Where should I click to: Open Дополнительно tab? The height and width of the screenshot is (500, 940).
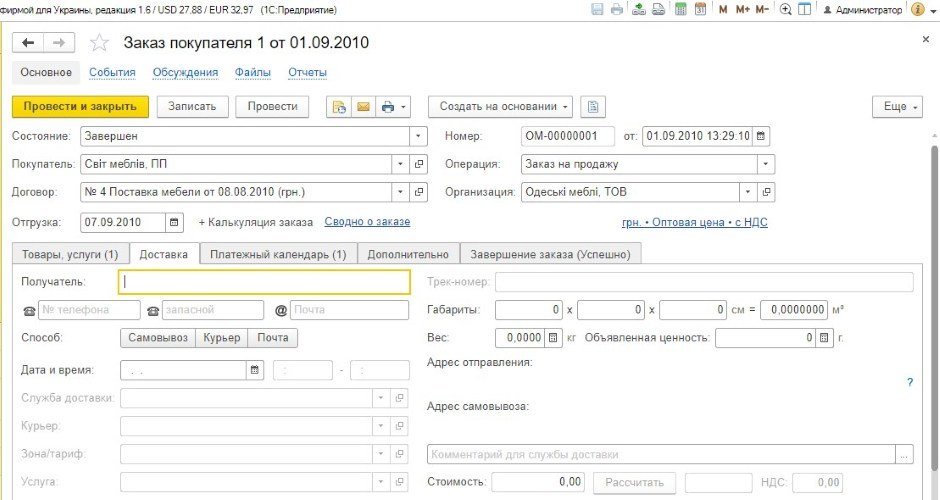click(408, 254)
